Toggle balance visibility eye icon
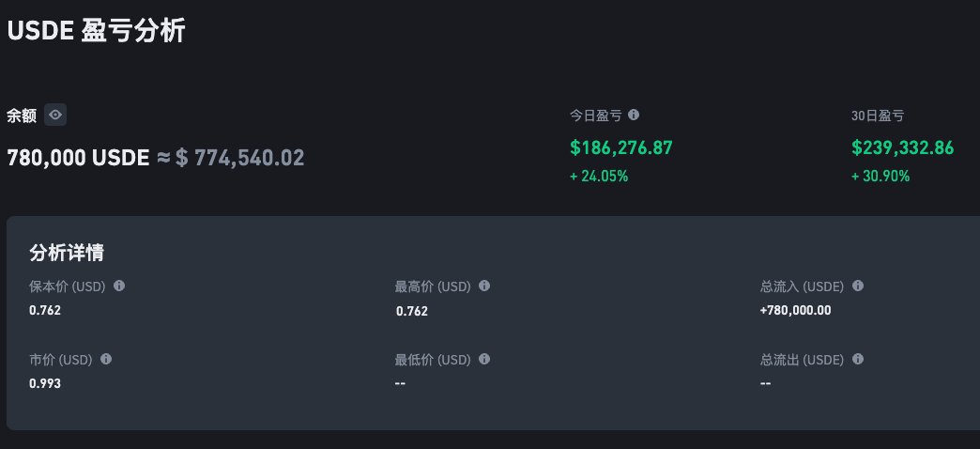 55,115
